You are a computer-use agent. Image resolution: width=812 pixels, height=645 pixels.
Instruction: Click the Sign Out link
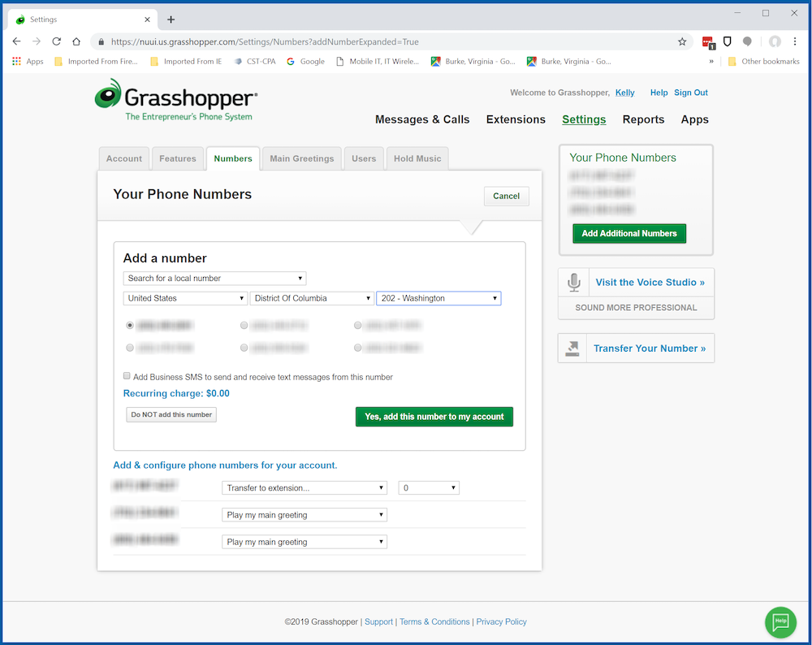click(x=691, y=93)
